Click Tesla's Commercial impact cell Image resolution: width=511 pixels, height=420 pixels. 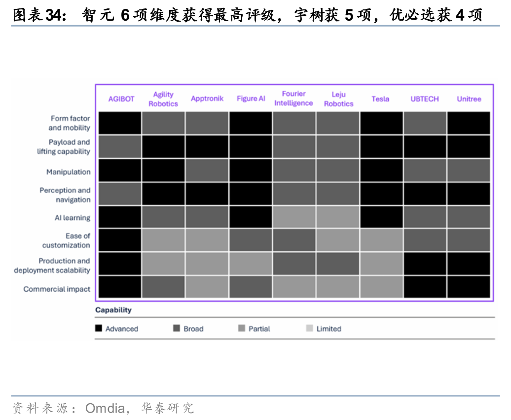tap(381, 287)
